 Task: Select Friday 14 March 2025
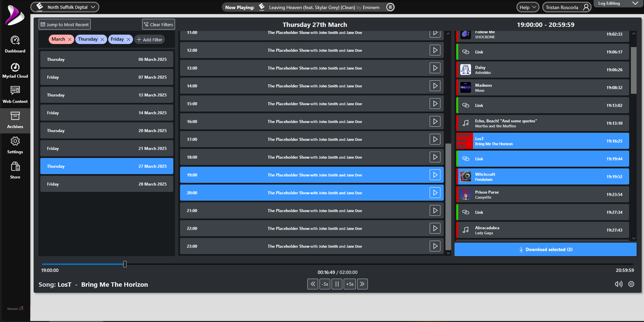tap(107, 113)
